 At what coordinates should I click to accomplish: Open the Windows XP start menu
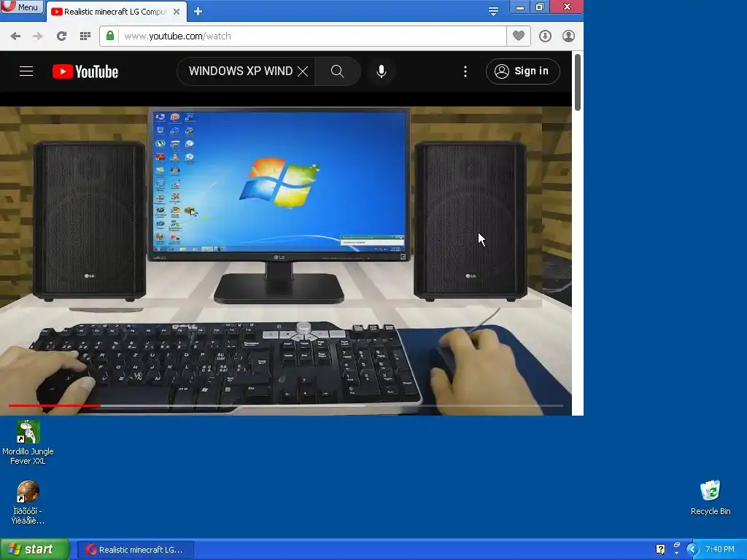35,550
